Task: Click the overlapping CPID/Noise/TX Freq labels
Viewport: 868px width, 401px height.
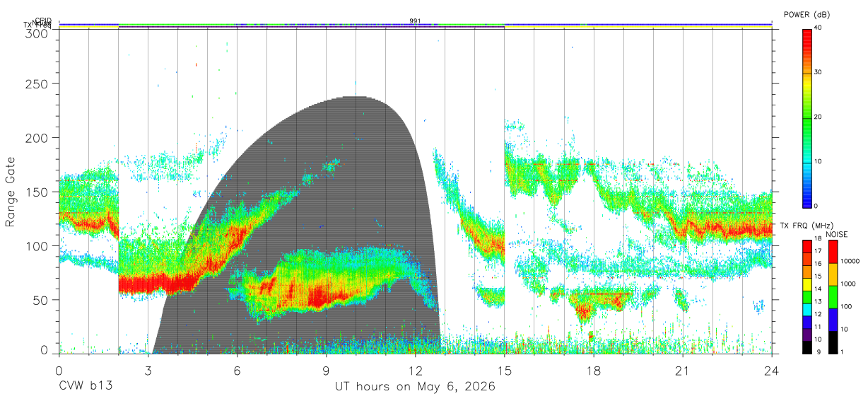Action: coord(39,23)
